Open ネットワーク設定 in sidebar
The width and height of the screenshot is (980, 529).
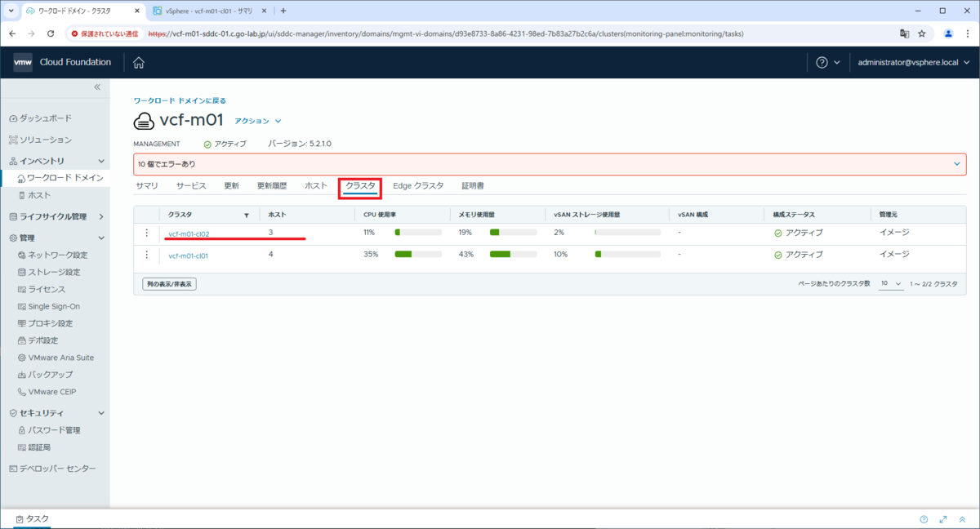click(x=51, y=255)
